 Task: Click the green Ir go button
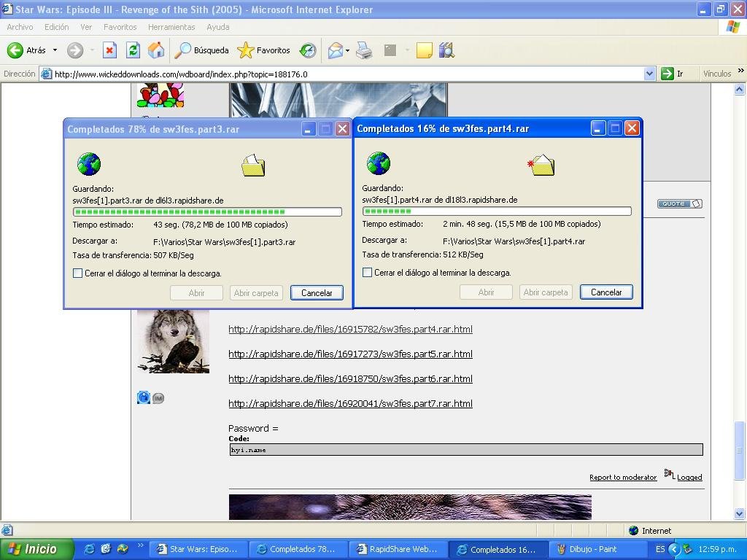coord(673,74)
